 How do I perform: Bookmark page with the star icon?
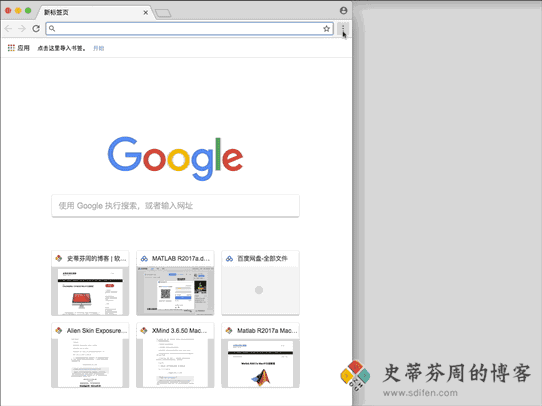point(326,29)
